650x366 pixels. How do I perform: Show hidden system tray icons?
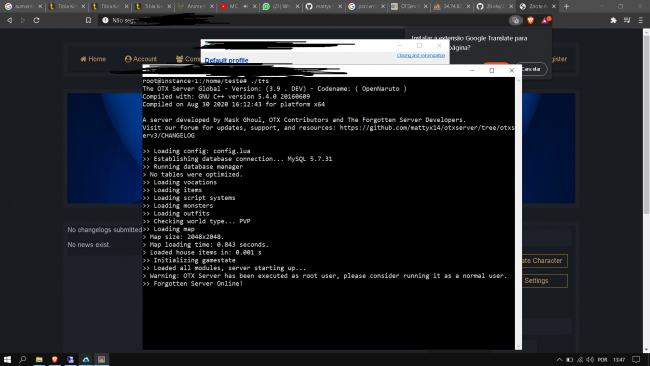pyautogui.click(x=559, y=359)
